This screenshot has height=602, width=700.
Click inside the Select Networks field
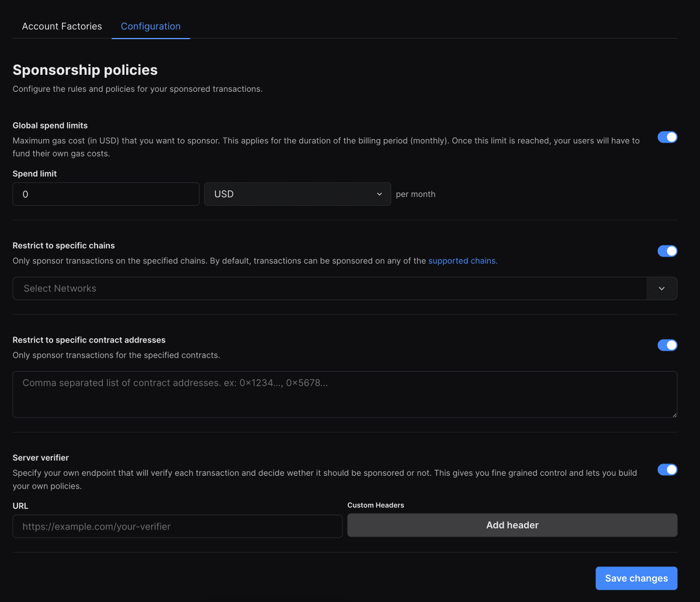click(x=327, y=289)
